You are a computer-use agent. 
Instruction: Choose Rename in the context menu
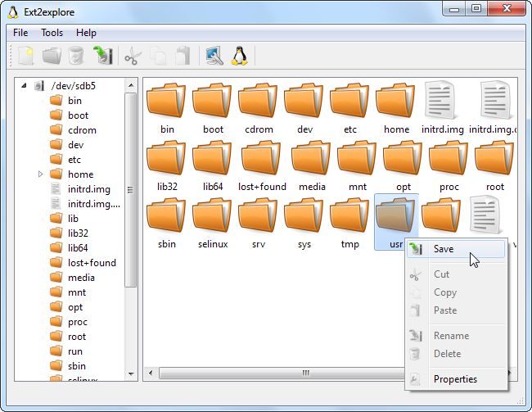pos(456,336)
